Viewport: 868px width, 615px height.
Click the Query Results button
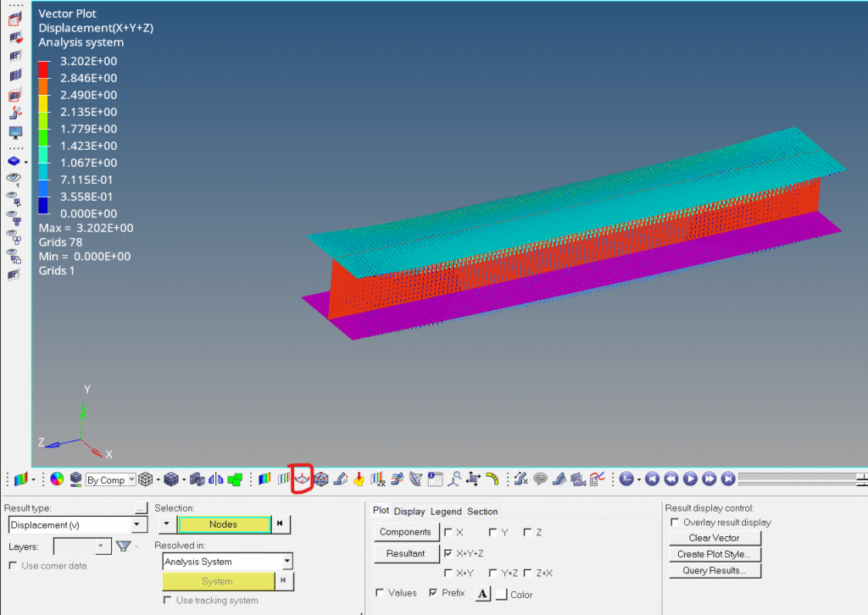point(714,571)
